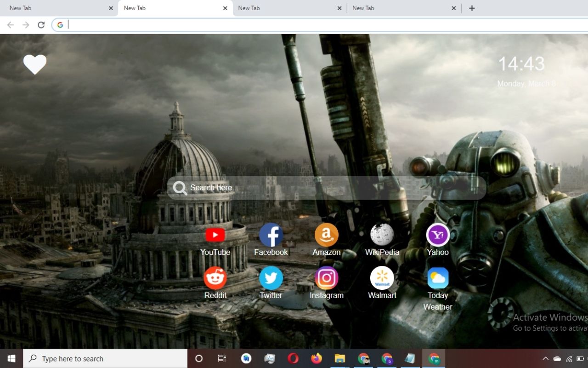Open the Reddit shortcut
Screen dimensions: 588x368
pos(215,277)
